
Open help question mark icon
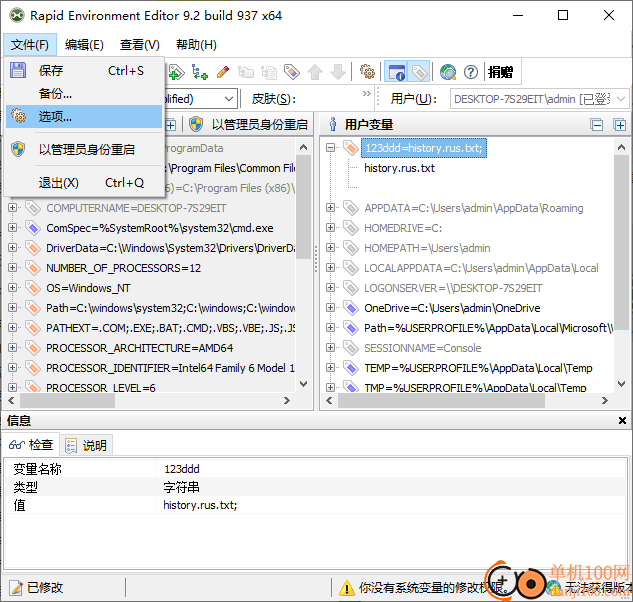tap(471, 72)
